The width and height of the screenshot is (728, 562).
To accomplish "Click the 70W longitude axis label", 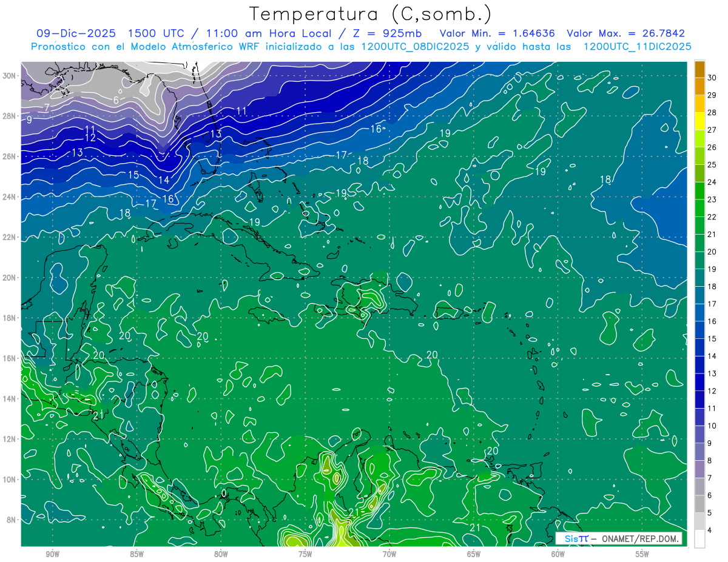I will click(389, 554).
